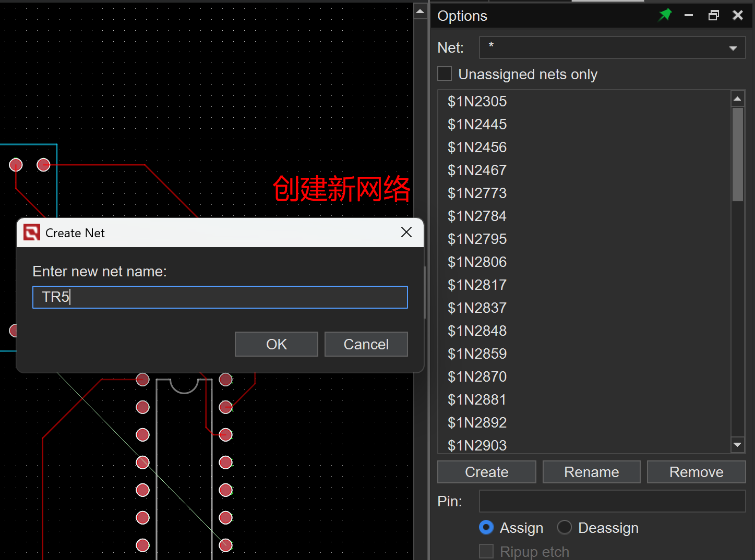This screenshot has width=755, height=560.
Task: Select the Assign radio button
Action: [486, 528]
